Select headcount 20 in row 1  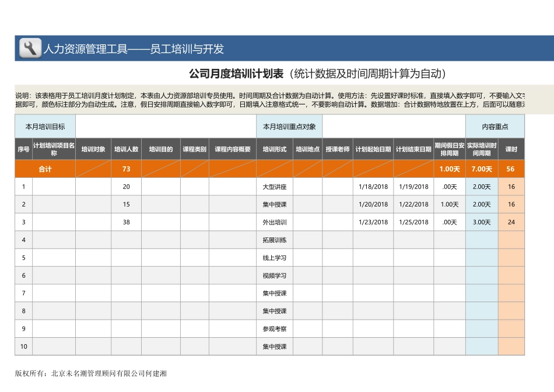[x=126, y=187]
